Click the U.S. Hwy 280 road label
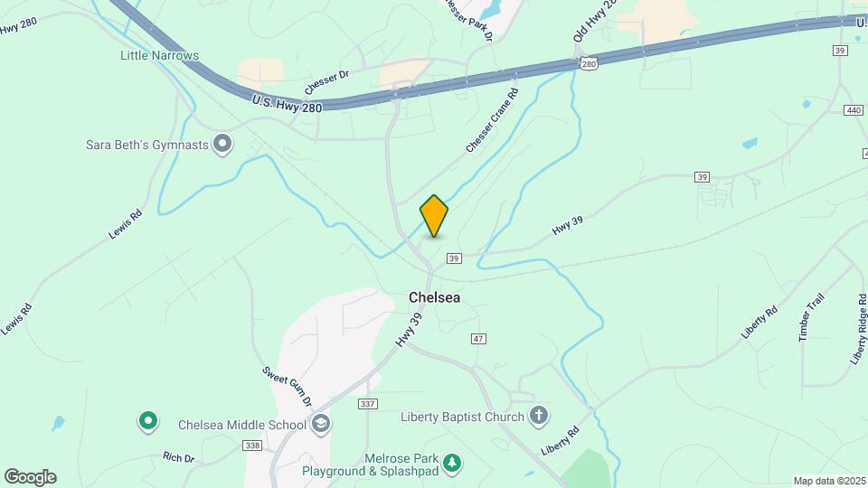 tap(287, 104)
